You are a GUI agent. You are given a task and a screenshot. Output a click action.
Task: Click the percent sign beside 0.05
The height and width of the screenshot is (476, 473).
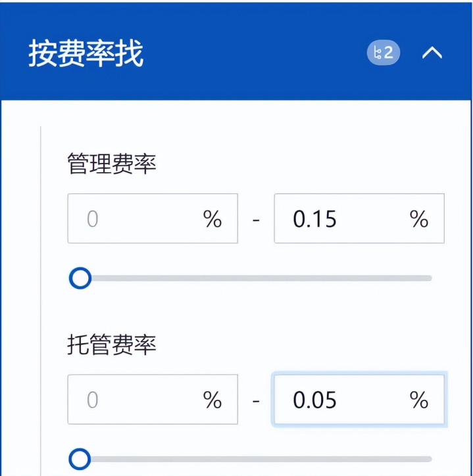[419, 400]
